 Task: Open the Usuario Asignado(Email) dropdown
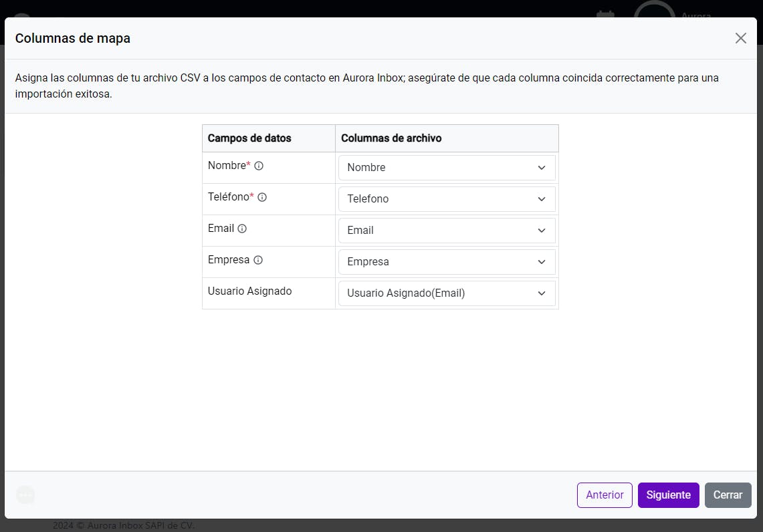click(447, 293)
